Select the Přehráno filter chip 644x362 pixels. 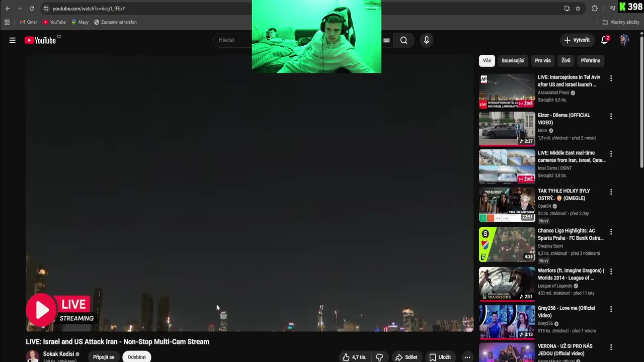[591, 60]
